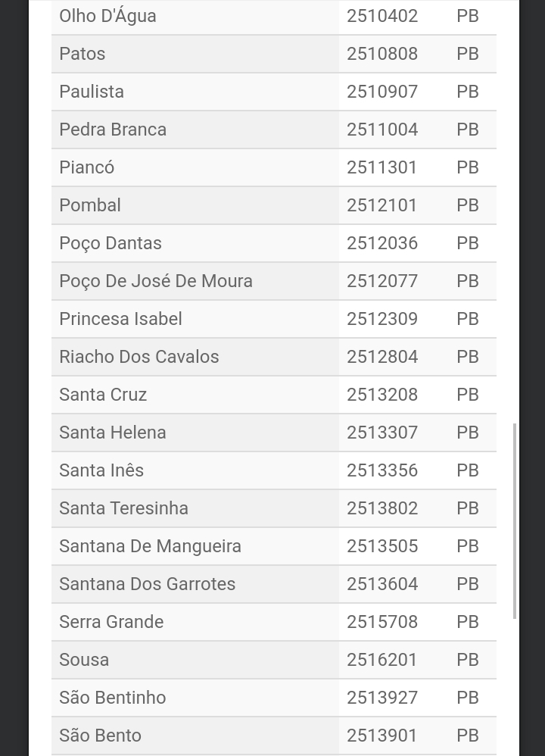Viewport: 545px width, 756px height.
Task: Select the Patos municipality row
Action: click(274, 54)
